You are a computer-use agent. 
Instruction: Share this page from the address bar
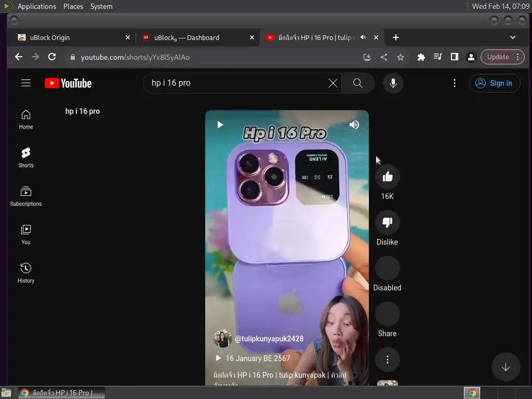pos(384,57)
